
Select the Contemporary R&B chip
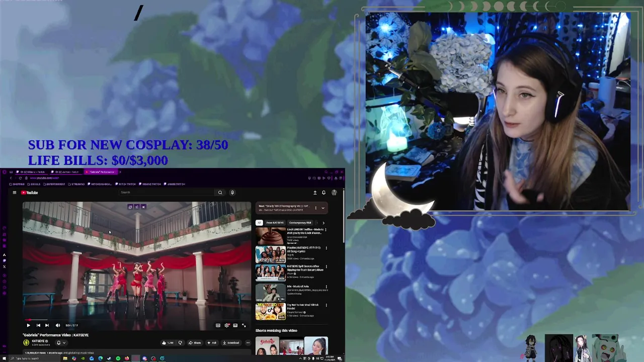[x=300, y=223]
